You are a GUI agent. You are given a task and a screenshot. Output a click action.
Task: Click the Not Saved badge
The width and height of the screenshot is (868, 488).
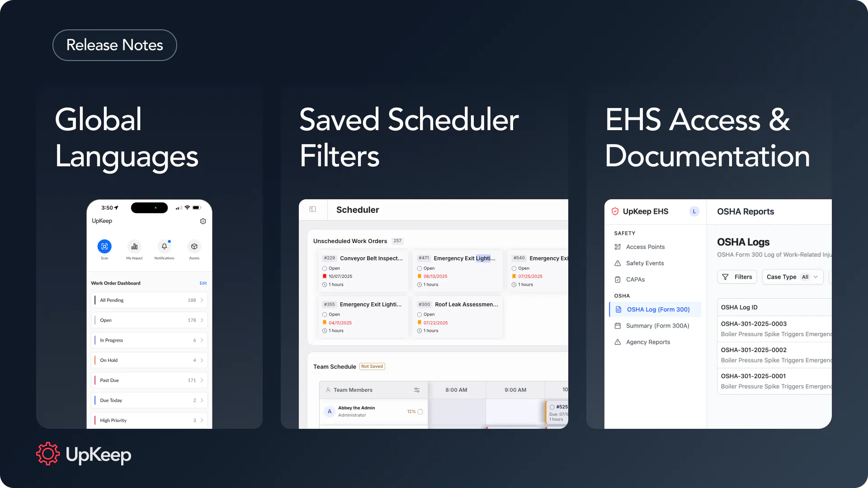coord(372,366)
